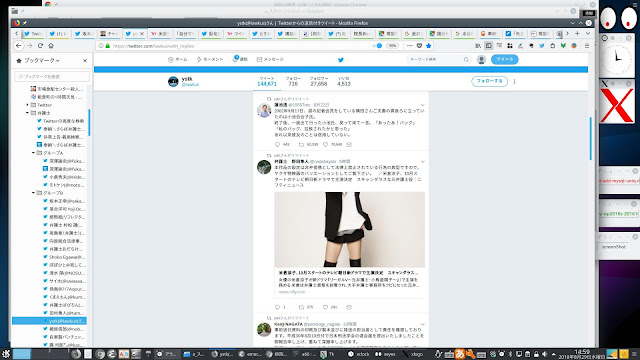Open the いいね 4,513 profile tab
Image resolution: width=640 pixels, height=360 pixels.
344,81
